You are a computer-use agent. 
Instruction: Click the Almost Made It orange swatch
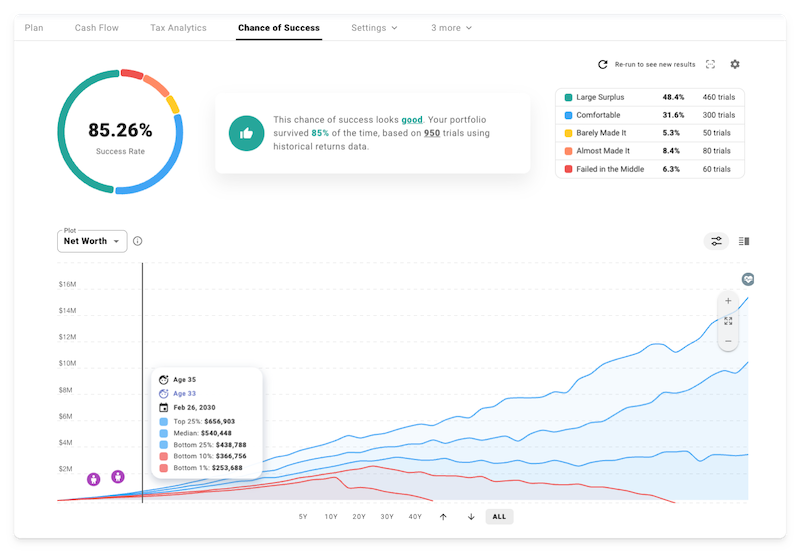[568, 151]
